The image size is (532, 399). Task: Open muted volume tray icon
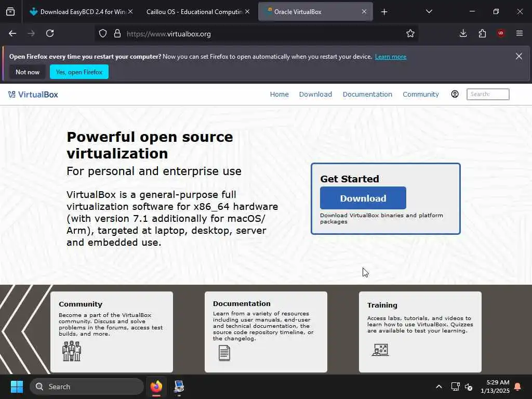(469, 387)
